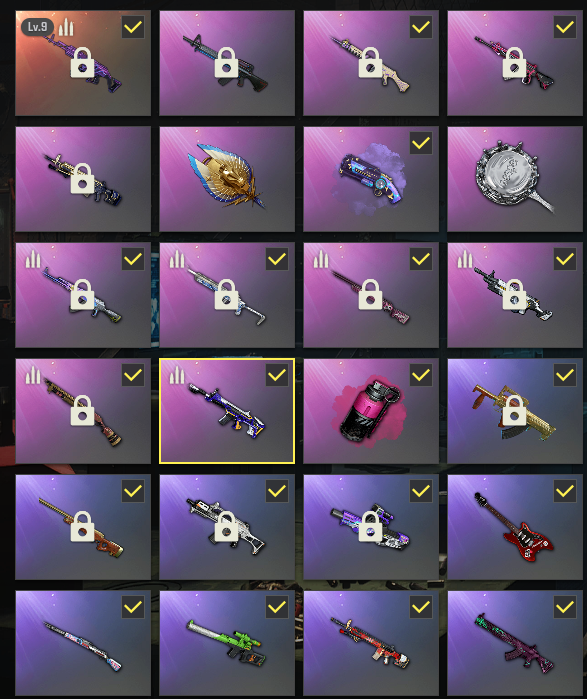587x699 pixels.
Task: Choose the green sniper rifle skin
Action: pyautogui.click(x=227, y=643)
